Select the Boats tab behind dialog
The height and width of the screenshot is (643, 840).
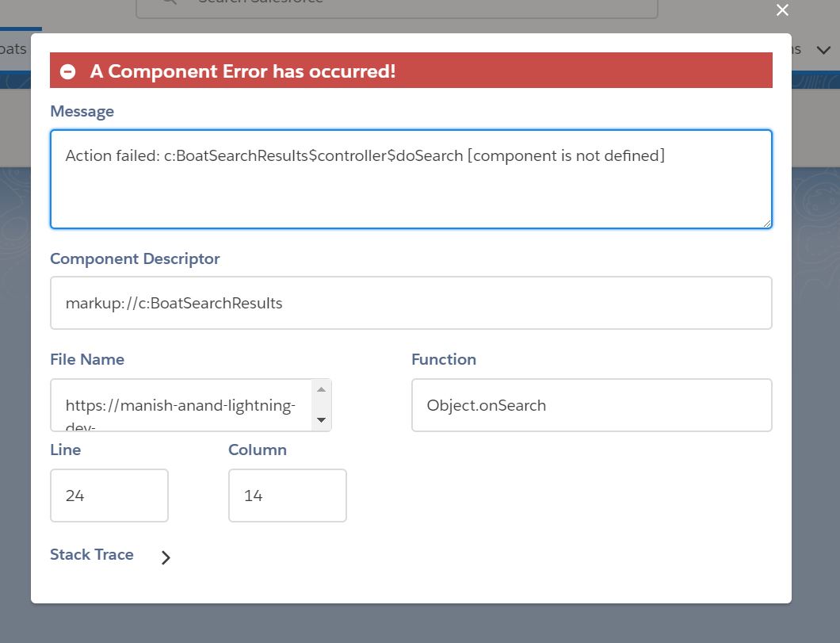point(13,49)
